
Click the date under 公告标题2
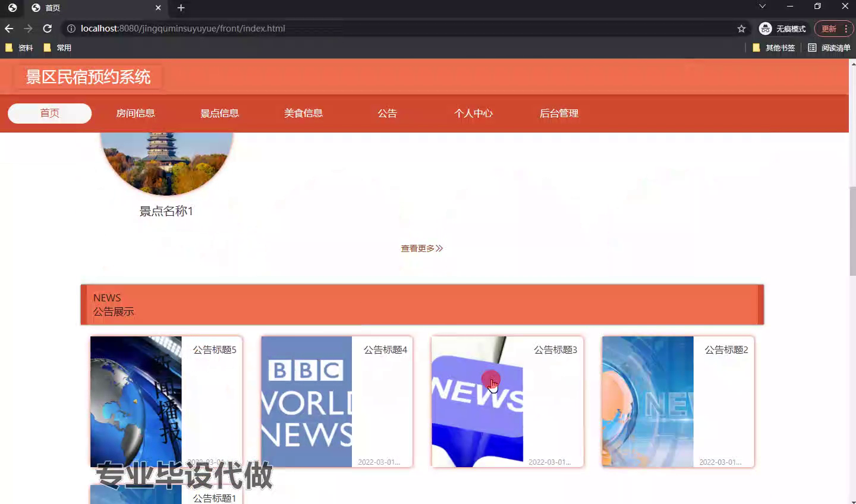[720, 462]
